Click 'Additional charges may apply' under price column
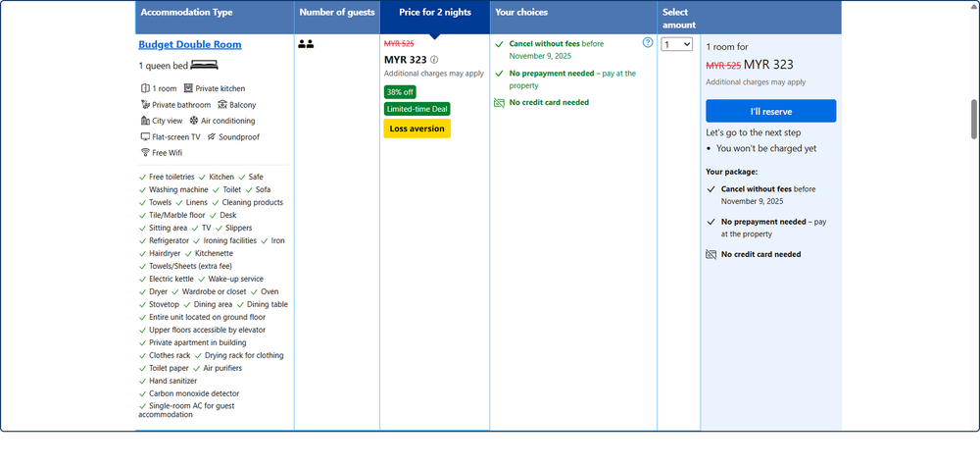 tap(434, 74)
